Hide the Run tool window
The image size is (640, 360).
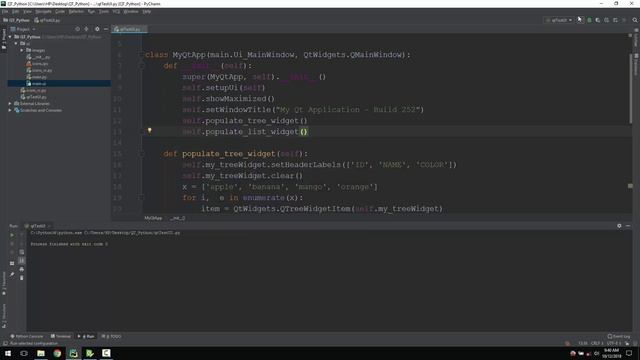[628, 226]
